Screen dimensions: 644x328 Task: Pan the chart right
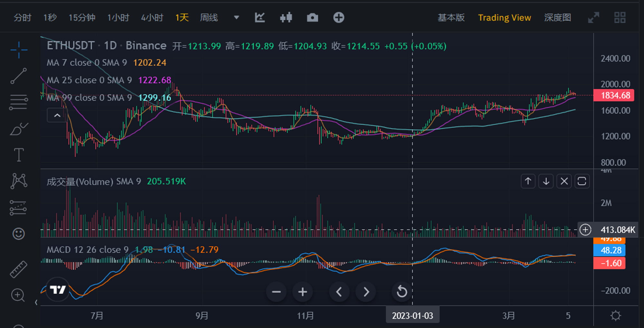(x=366, y=292)
